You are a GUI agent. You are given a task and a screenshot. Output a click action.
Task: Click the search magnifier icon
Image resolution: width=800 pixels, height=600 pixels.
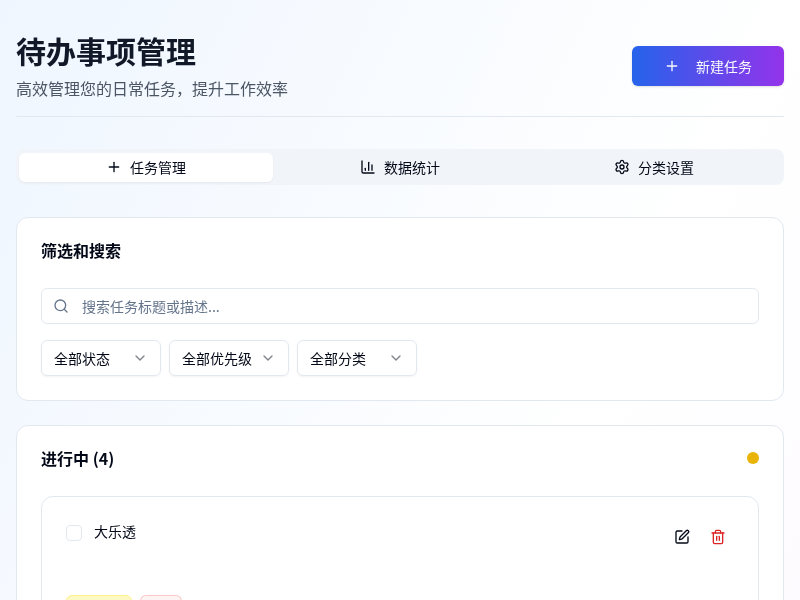pyautogui.click(x=61, y=306)
